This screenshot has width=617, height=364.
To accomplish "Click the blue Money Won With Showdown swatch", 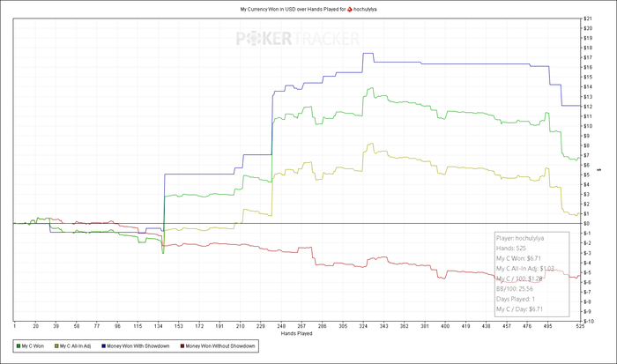I will point(103,346).
